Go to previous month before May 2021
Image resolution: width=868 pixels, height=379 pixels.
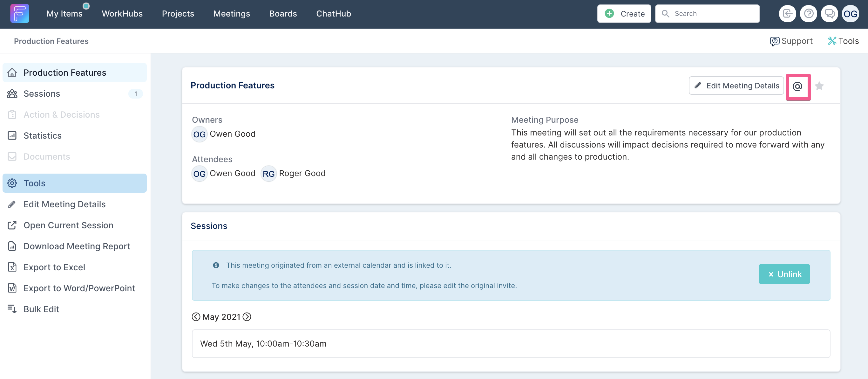pyautogui.click(x=196, y=317)
